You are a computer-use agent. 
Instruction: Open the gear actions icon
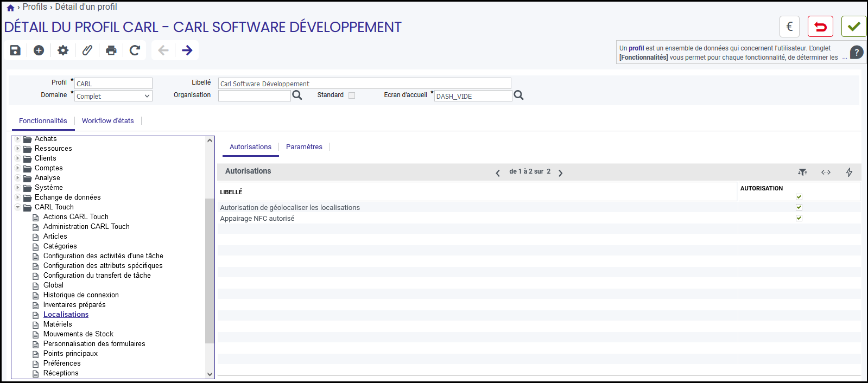click(x=63, y=50)
